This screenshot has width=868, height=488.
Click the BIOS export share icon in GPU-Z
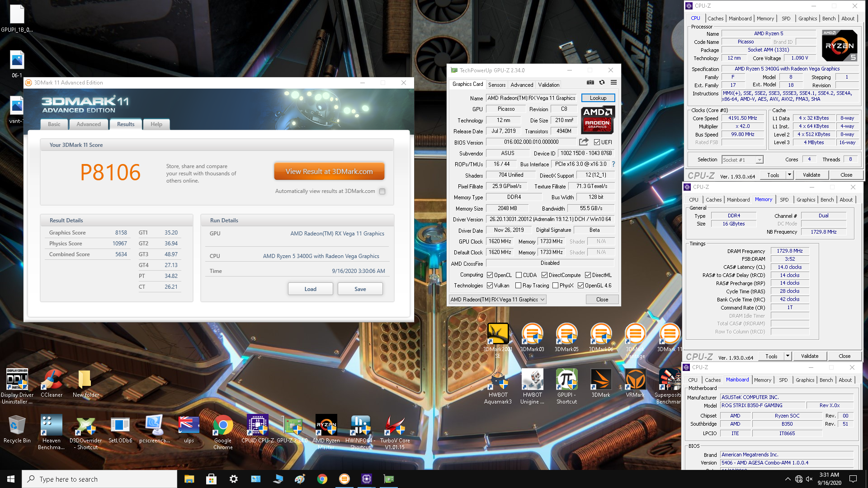tap(584, 142)
